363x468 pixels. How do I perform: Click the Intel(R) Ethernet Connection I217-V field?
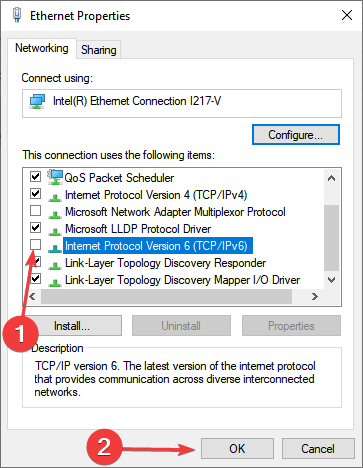tap(182, 103)
